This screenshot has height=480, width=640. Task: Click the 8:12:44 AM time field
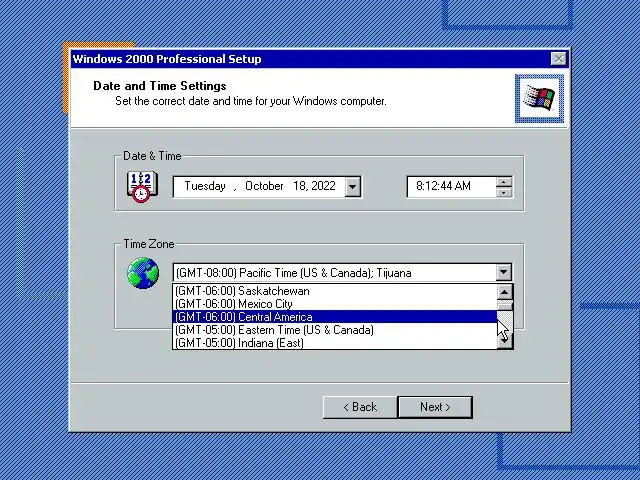pos(451,187)
